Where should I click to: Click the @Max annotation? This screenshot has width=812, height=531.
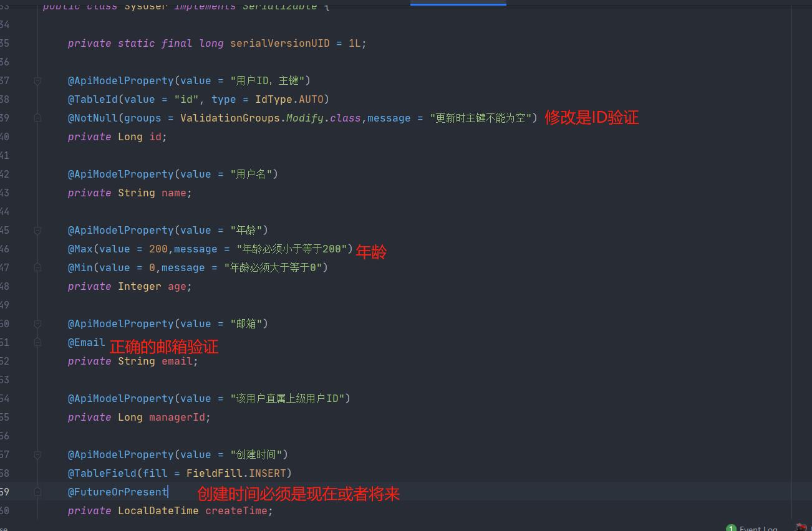[x=80, y=249]
